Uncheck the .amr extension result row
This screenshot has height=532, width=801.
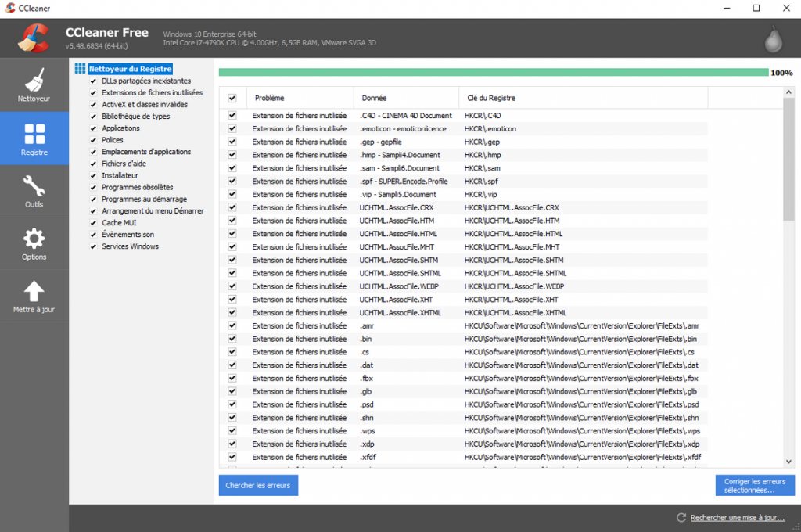(232, 325)
